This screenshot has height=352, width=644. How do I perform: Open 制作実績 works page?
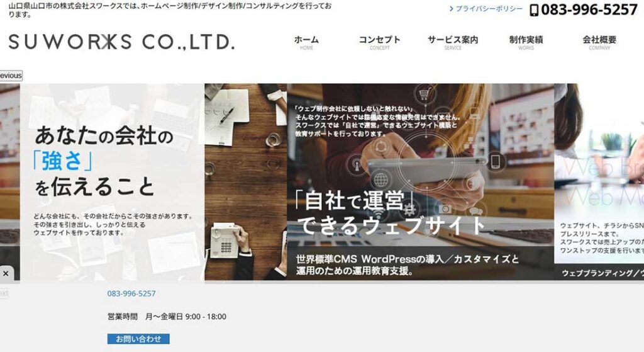(526, 42)
